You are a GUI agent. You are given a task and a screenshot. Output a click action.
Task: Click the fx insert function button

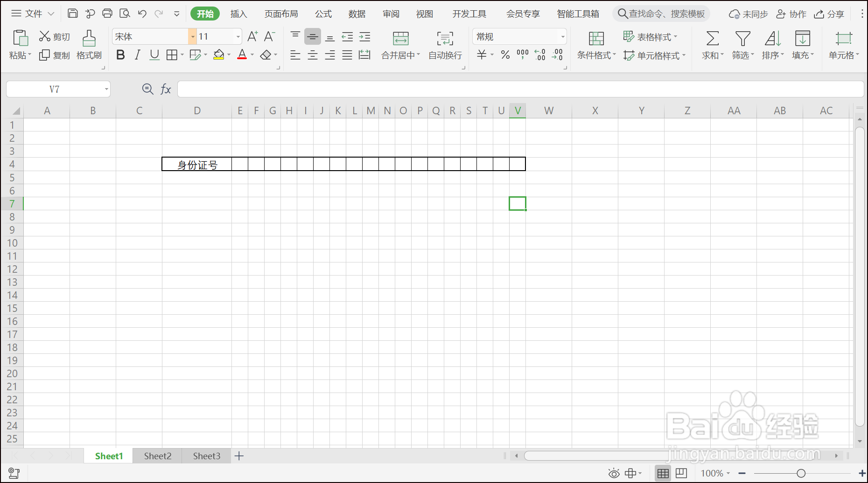pyautogui.click(x=166, y=89)
